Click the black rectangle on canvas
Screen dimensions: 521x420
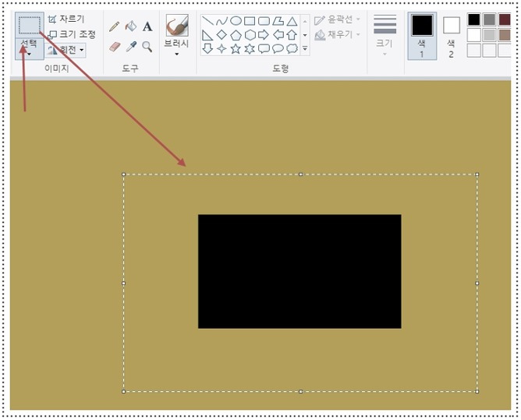coord(299,271)
